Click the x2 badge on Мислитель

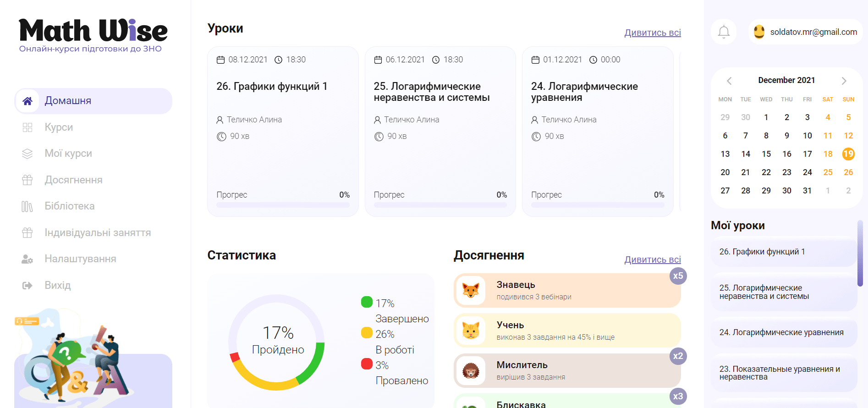(678, 356)
